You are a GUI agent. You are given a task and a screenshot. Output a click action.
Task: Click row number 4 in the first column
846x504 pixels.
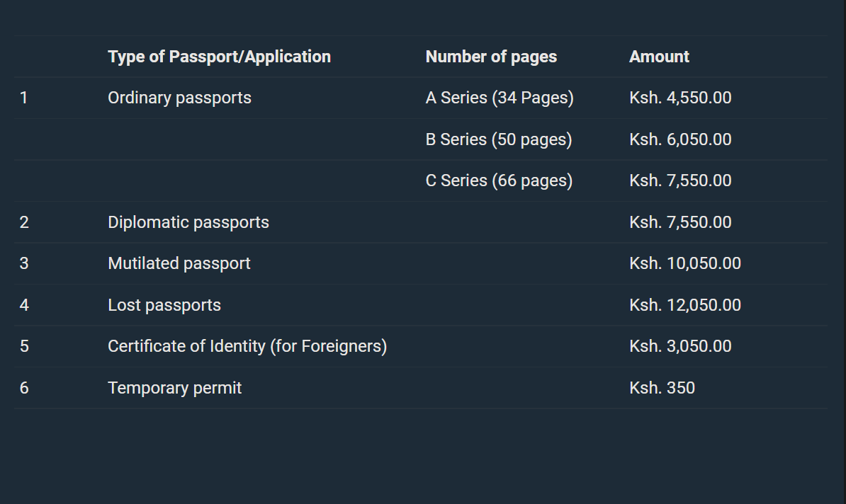[x=24, y=305]
